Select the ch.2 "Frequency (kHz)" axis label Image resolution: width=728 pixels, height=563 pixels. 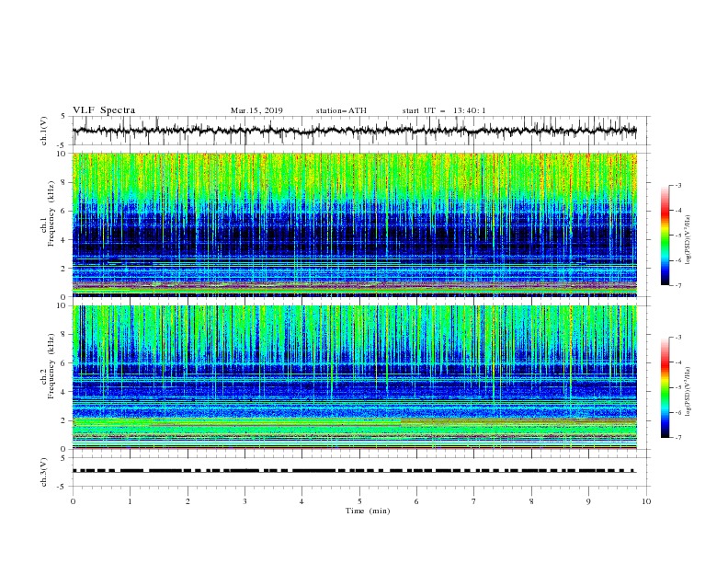point(51,366)
